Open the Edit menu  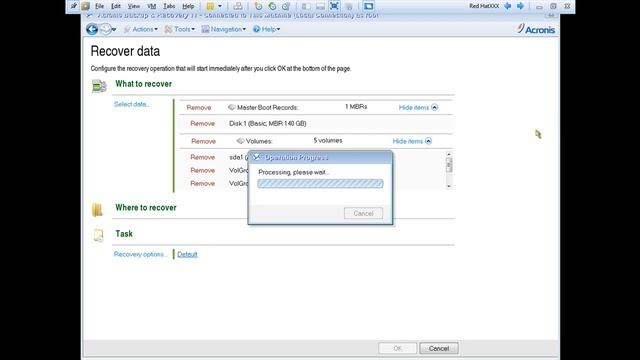[x=116, y=7]
